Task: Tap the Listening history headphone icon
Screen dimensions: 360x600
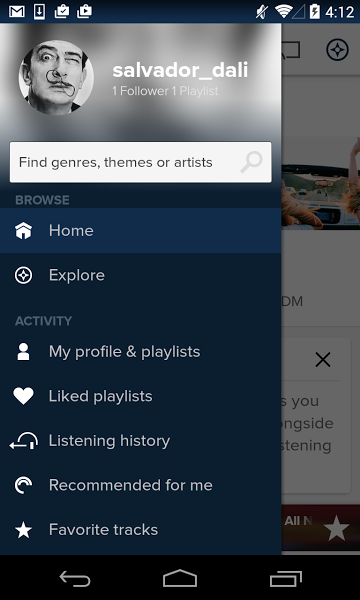Action: [x=23, y=441]
